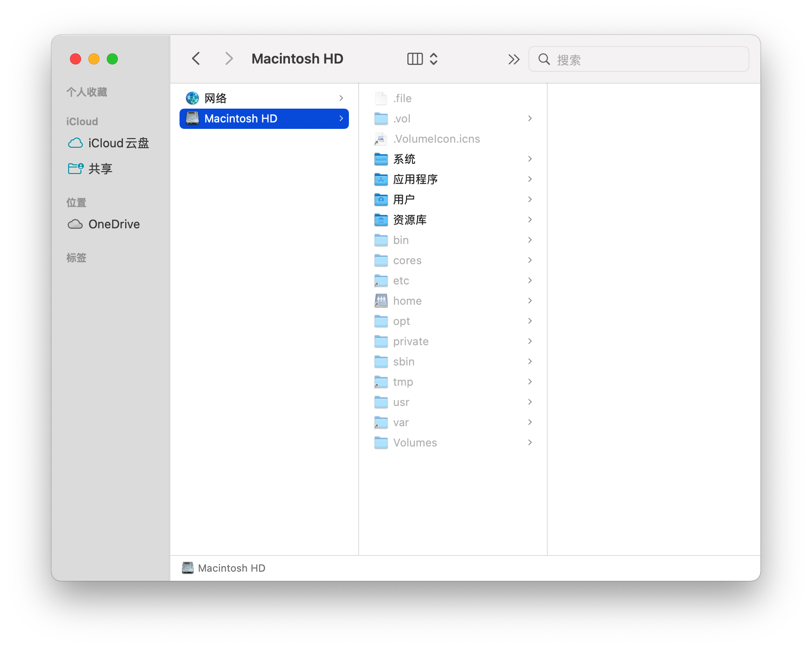Select the opt folder
The height and width of the screenshot is (649, 812).
pyautogui.click(x=453, y=321)
